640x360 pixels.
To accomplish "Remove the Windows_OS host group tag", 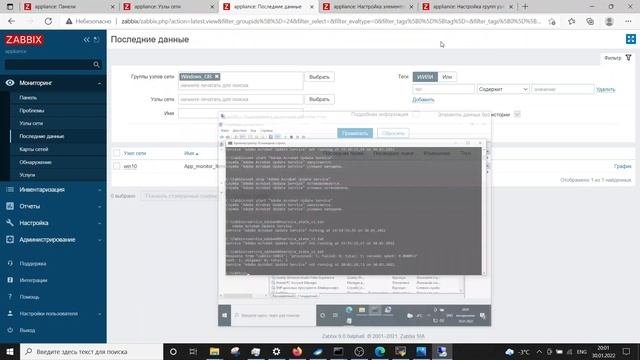I will point(217,76).
